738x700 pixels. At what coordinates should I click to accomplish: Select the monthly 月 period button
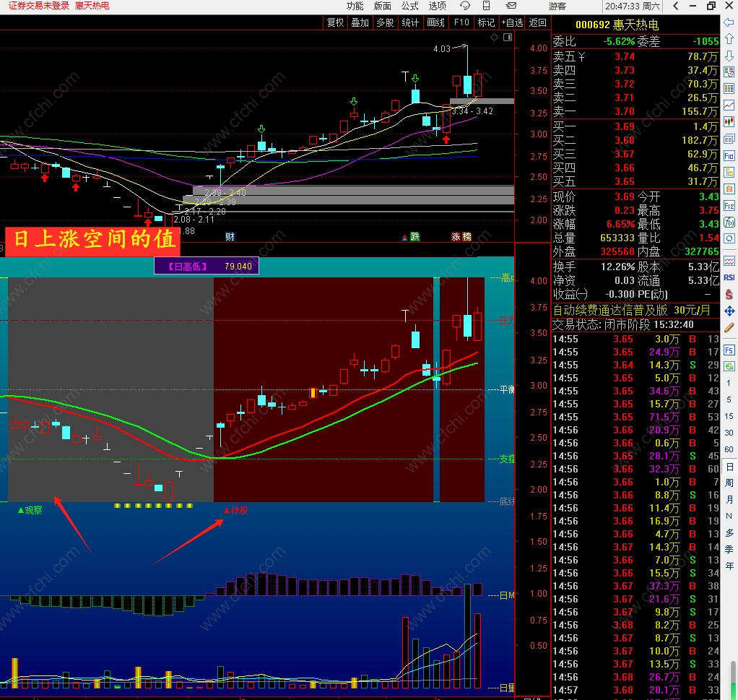(729, 499)
